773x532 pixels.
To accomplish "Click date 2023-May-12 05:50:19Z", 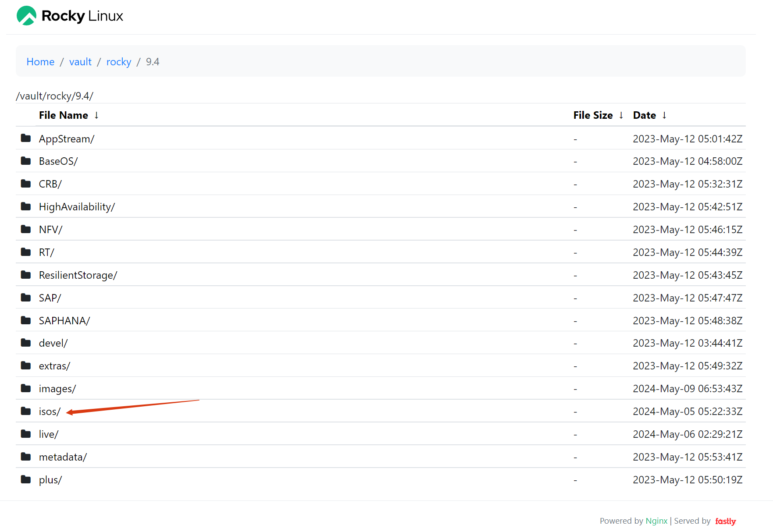I will click(688, 480).
